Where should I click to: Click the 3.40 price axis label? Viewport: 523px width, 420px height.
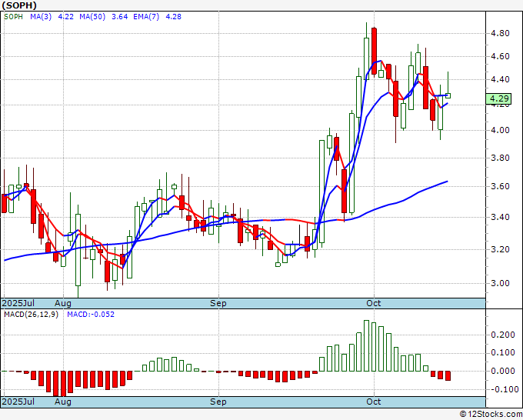tap(500, 217)
